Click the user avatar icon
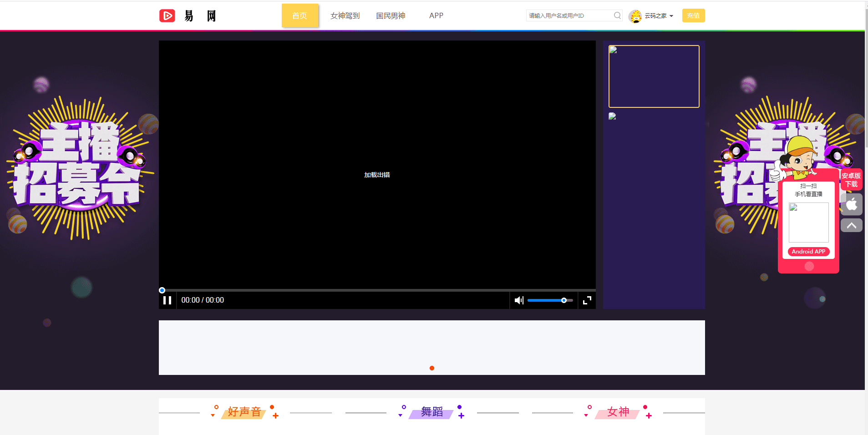Screen dimensions: 868x435 [635, 16]
